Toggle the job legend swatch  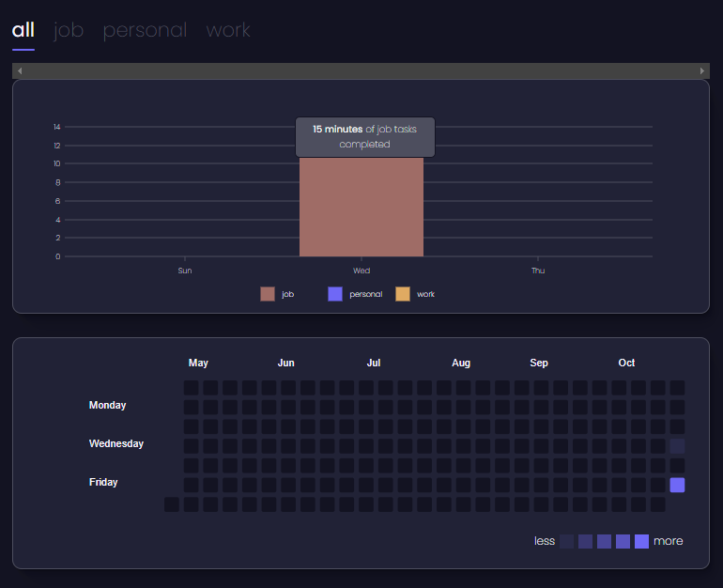click(268, 294)
